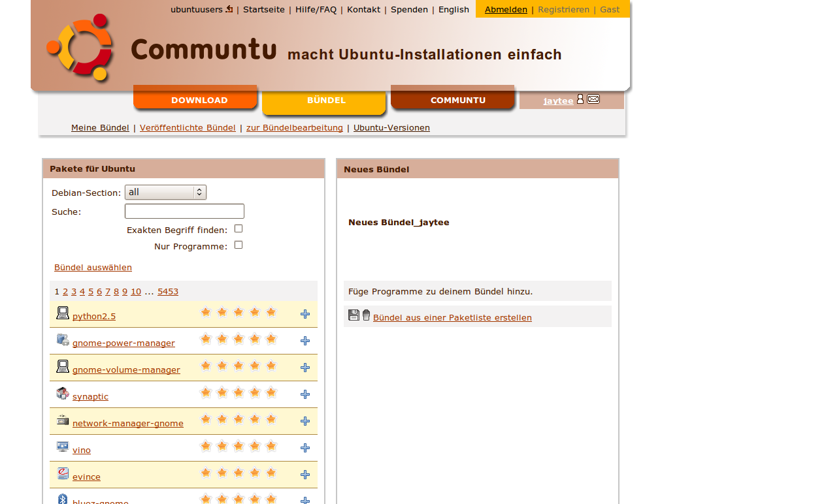Add network-manager-gnome using plus icon
Image resolution: width=826 pixels, height=504 pixels.
point(305,421)
